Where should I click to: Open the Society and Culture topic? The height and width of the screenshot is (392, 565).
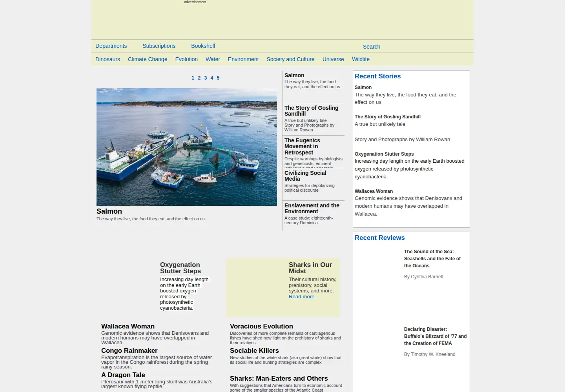tap(290, 59)
